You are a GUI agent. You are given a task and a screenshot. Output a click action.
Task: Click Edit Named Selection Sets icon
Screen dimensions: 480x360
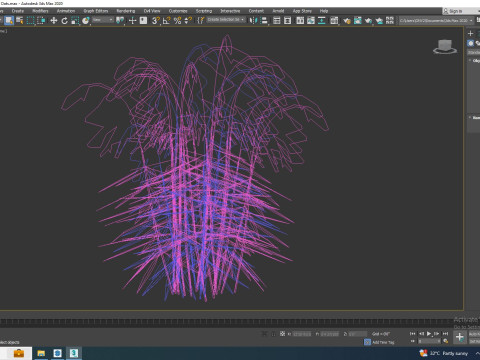click(200, 20)
